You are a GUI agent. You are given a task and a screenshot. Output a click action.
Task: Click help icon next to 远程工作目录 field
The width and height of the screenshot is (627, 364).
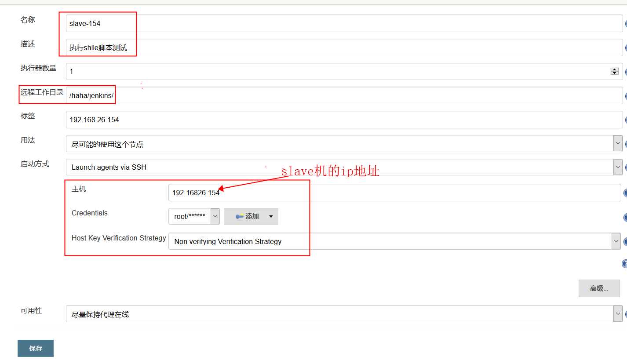tap(626, 96)
